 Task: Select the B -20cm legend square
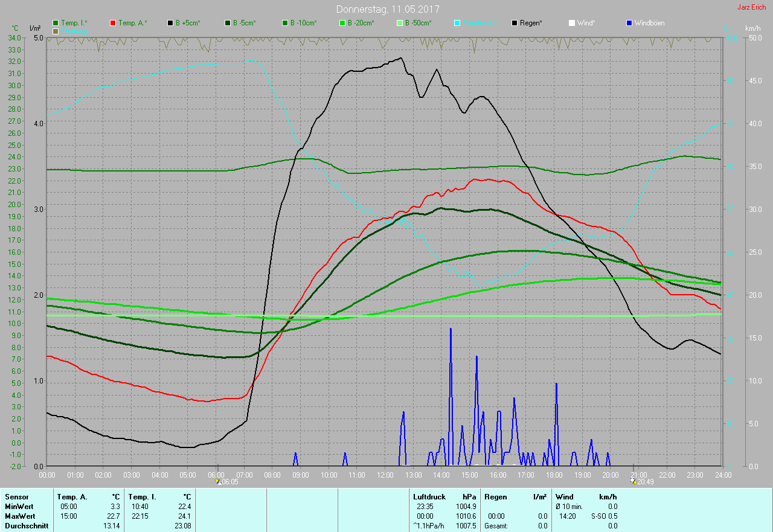coord(342,23)
